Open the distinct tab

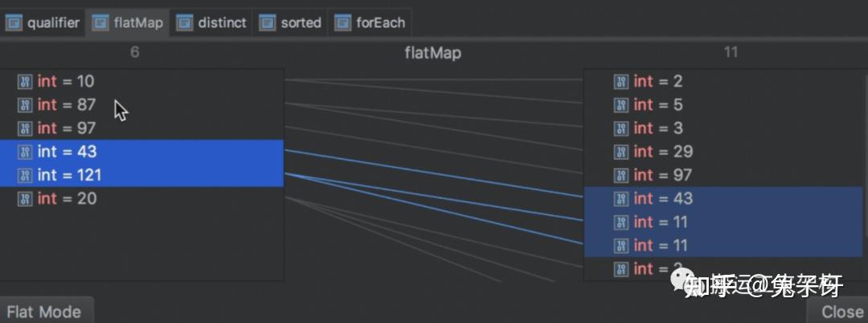pyautogui.click(x=211, y=22)
